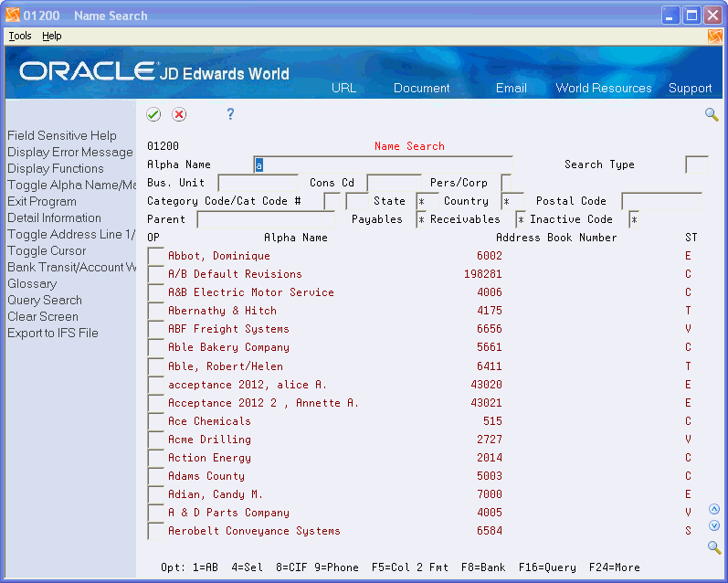Click the F5=Col 2 Fmt text
The image size is (728, 583).
click(410, 567)
